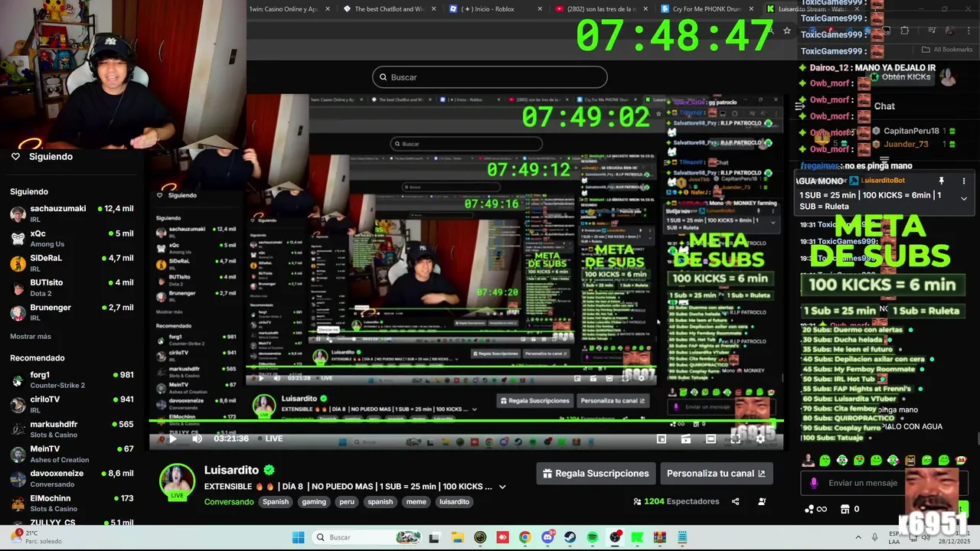Screen dimensions: 980x551
Task: Open xQc channel in sidebar
Action: [71, 238]
